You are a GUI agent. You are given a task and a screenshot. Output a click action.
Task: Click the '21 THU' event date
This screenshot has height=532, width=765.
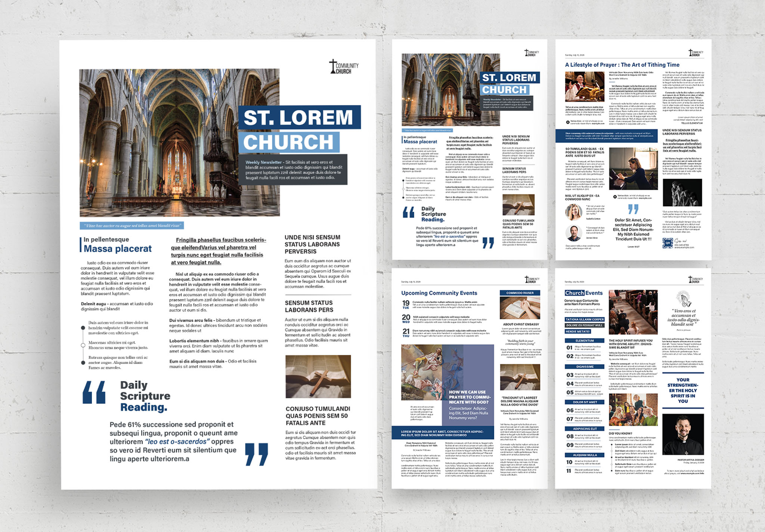click(x=406, y=332)
